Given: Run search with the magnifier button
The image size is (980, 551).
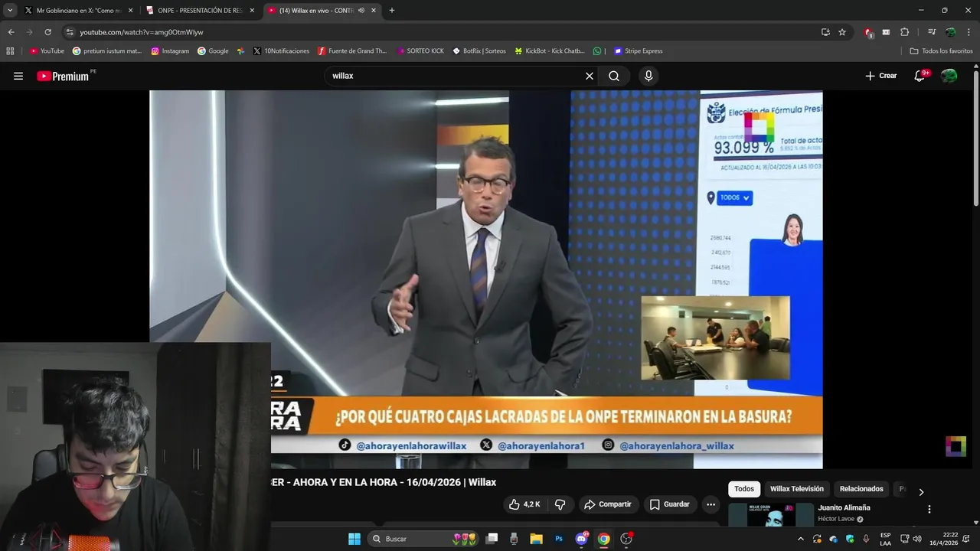Looking at the screenshot, I should [x=614, y=76].
